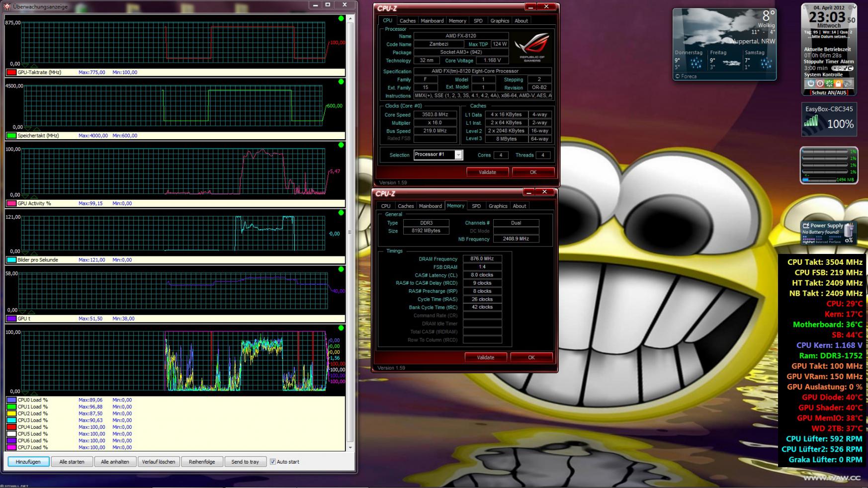Viewport: 868px width, 488px height.
Task: Click the Republic of Gamers logo in CPU-Z
Action: coord(532,47)
